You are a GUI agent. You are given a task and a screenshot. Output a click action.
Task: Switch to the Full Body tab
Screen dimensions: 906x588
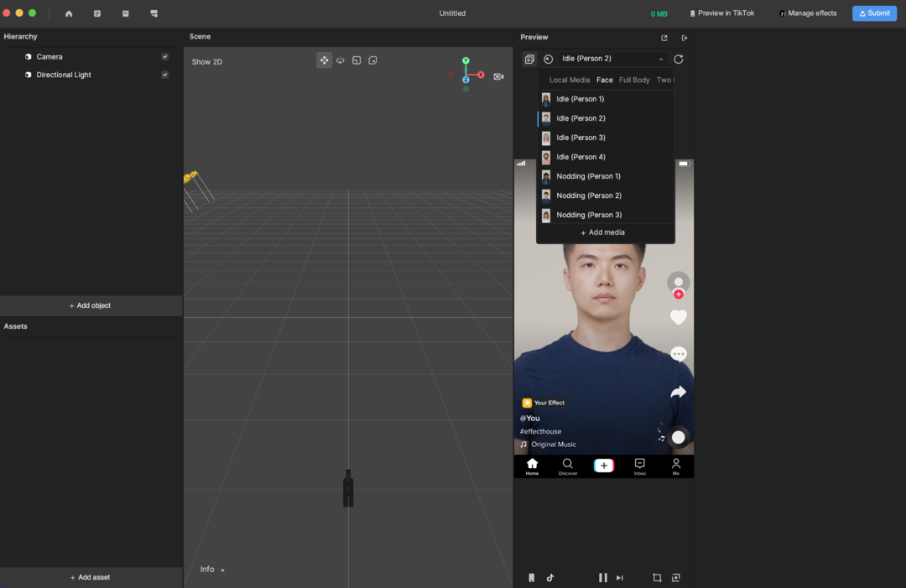(x=634, y=80)
